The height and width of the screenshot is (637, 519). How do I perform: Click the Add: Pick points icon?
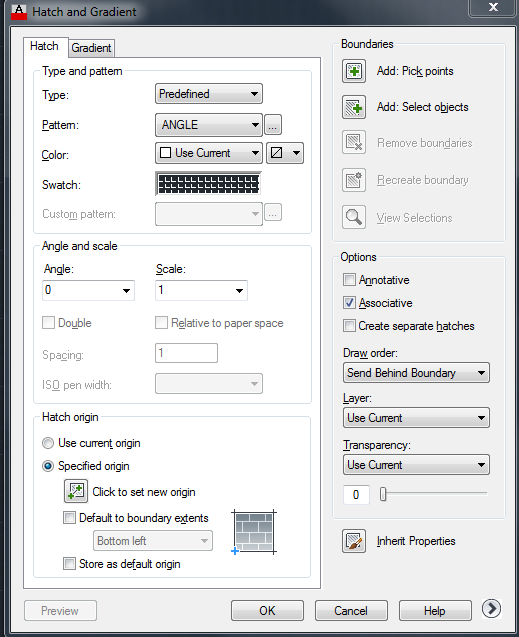coord(354,71)
